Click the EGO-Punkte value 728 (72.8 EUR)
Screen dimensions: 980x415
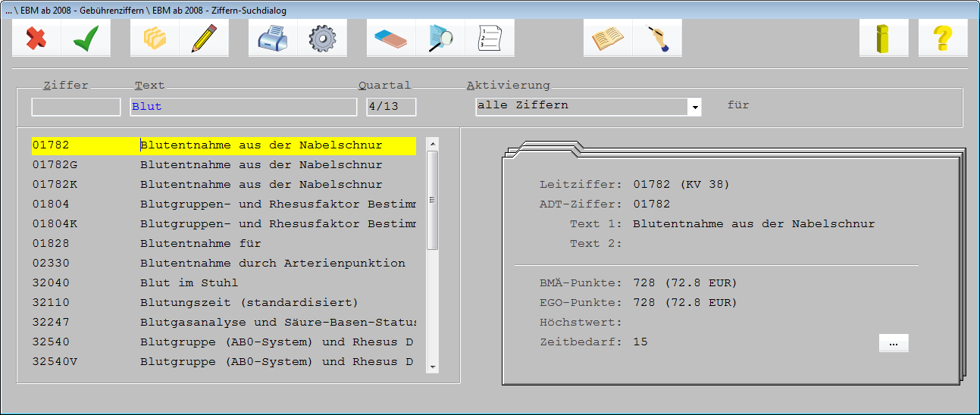(x=685, y=303)
